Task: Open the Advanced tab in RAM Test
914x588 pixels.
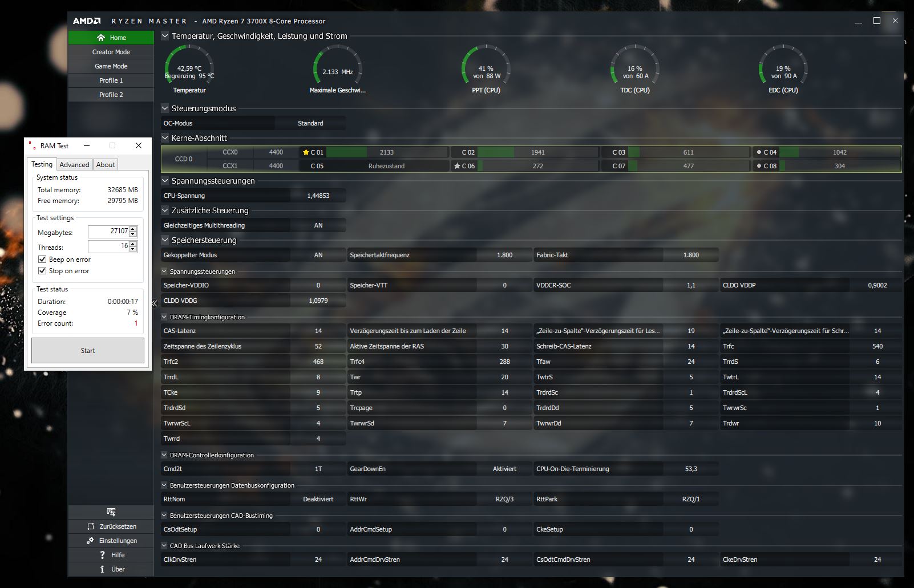Action: 74,165
